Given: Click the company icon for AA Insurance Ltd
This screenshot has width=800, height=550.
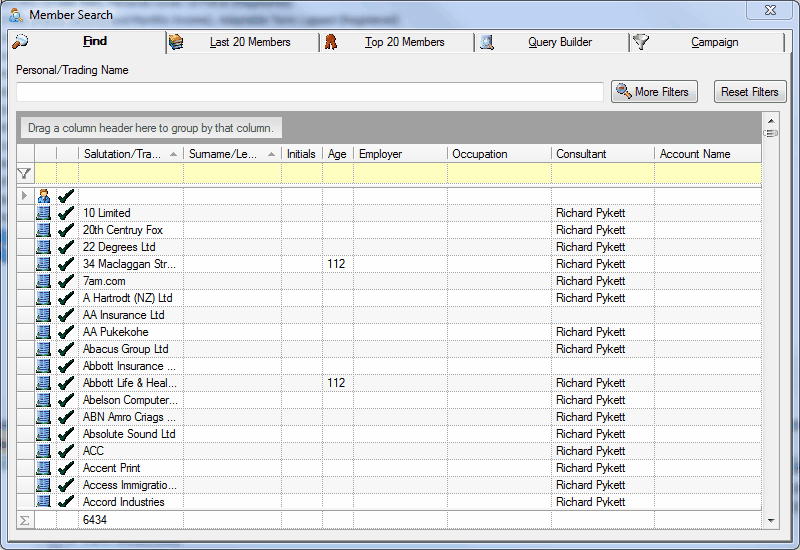Looking at the screenshot, I should [x=44, y=315].
